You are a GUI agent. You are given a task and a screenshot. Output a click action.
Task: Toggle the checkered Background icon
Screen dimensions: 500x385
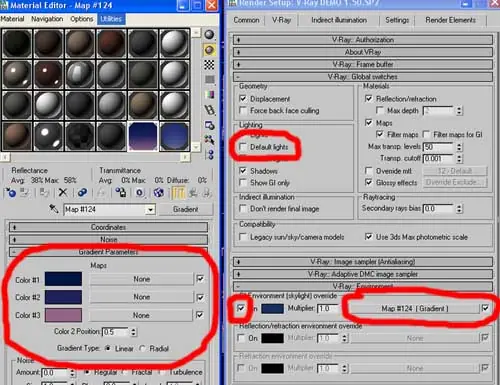click(x=209, y=65)
